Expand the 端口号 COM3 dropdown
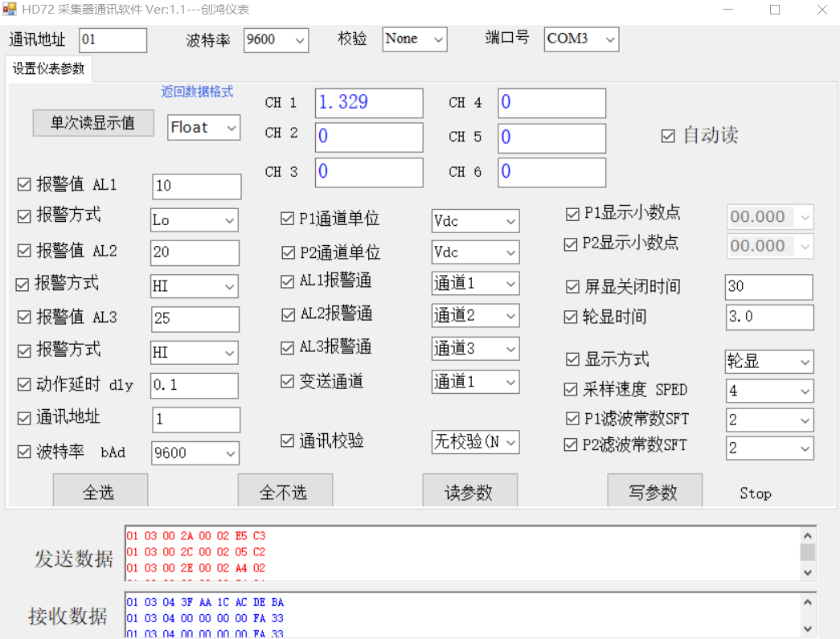The image size is (840, 639). pyautogui.click(x=581, y=39)
